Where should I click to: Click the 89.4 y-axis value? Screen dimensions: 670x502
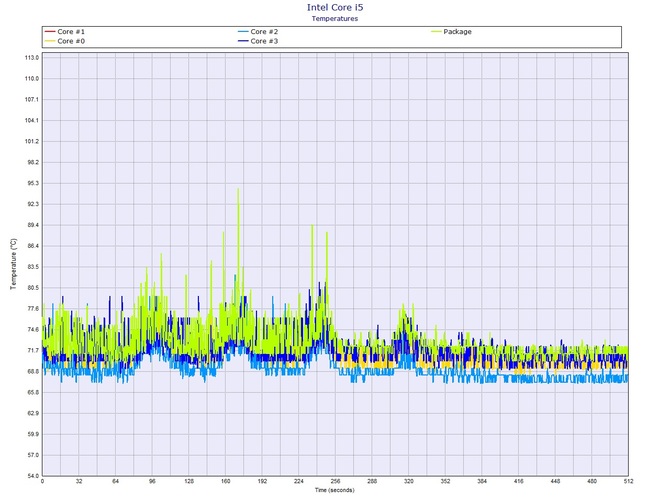click(32, 225)
